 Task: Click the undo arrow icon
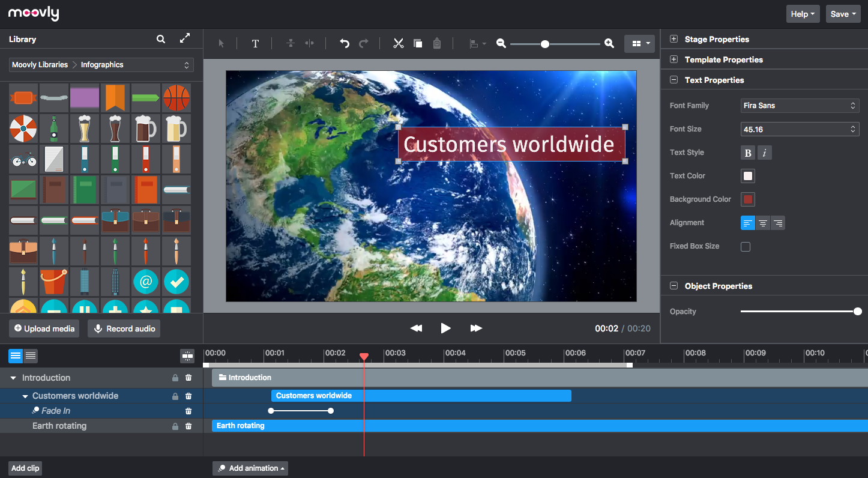click(345, 43)
